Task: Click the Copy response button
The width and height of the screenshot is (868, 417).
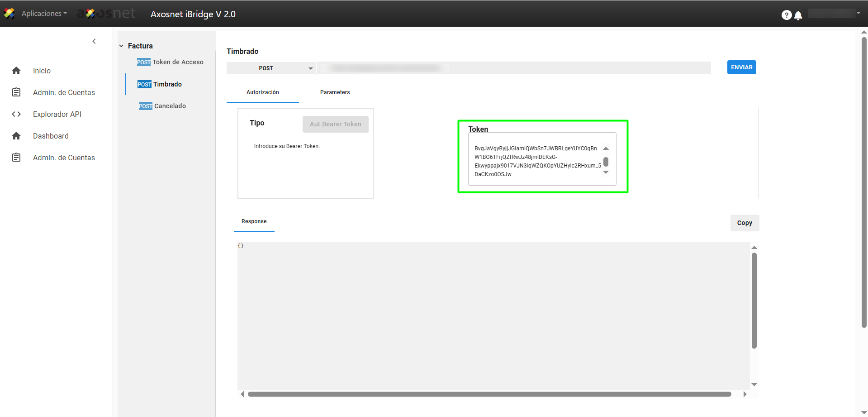Action: (x=744, y=223)
